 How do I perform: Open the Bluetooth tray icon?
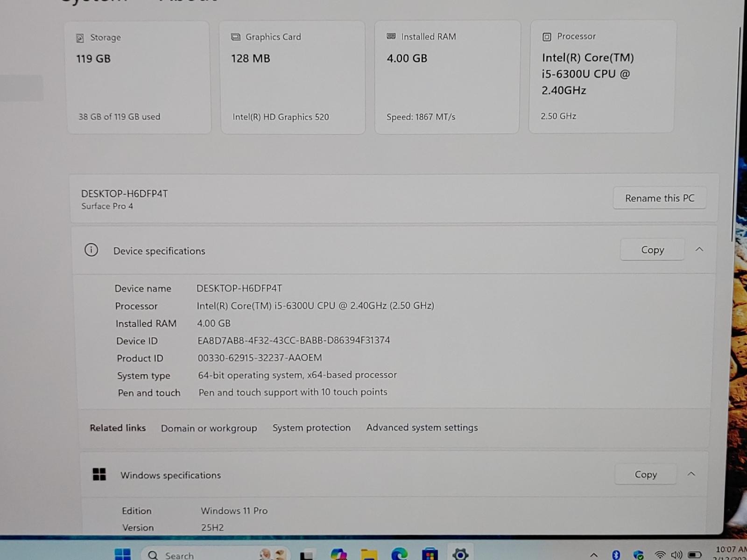point(616,554)
